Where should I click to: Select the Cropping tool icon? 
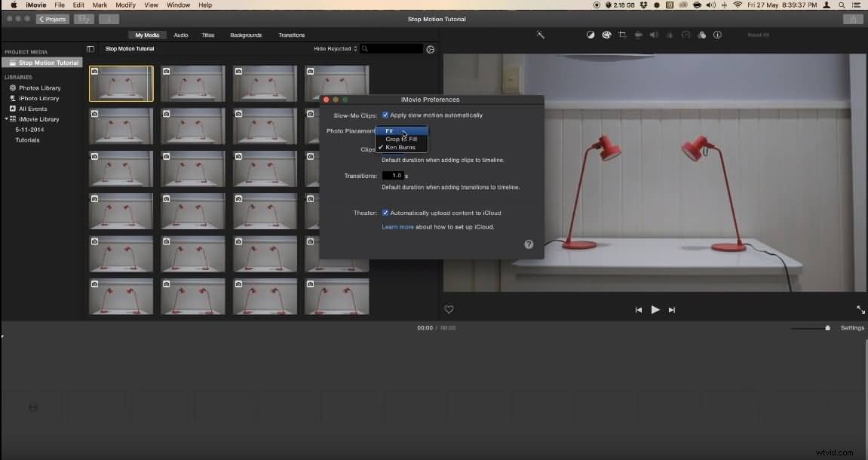(622, 35)
